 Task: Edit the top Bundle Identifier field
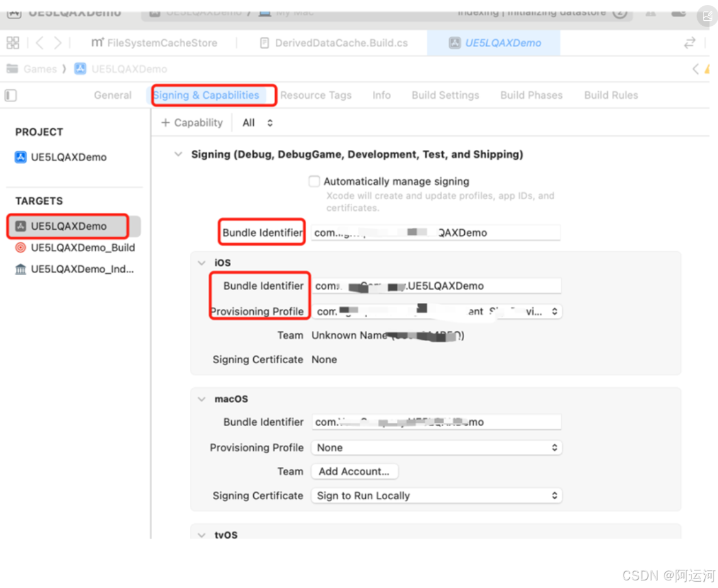[435, 232]
